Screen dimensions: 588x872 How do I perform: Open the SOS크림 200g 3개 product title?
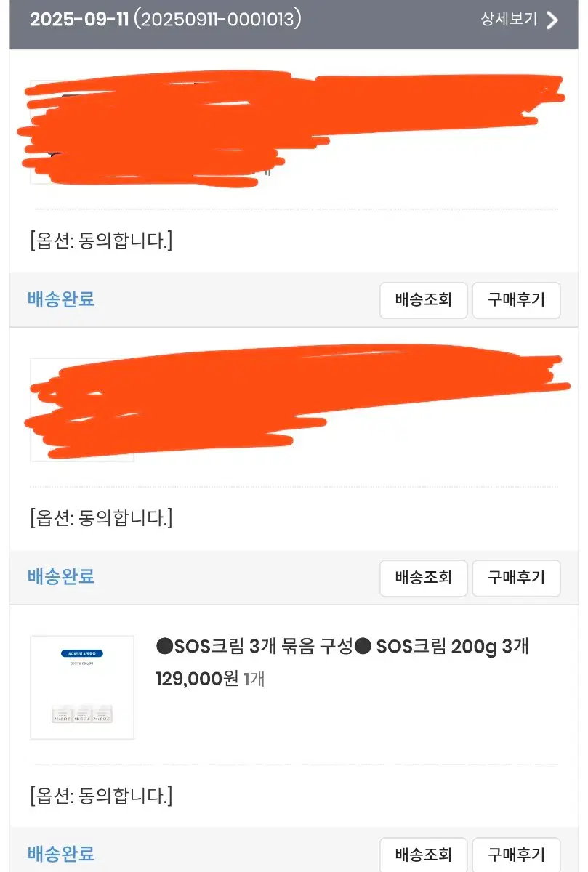[342, 646]
